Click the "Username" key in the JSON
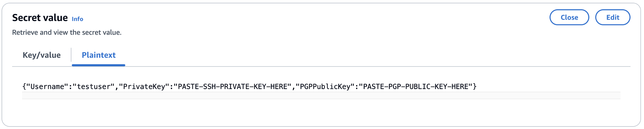The height and width of the screenshot is (129, 644). [x=47, y=87]
